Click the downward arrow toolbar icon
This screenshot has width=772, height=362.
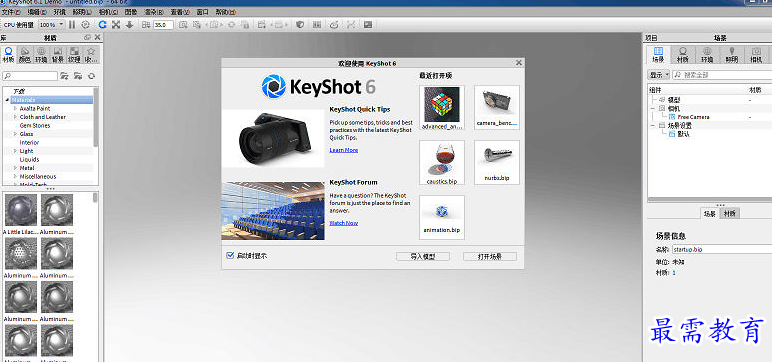pyautogui.click(x=129, y=25)
